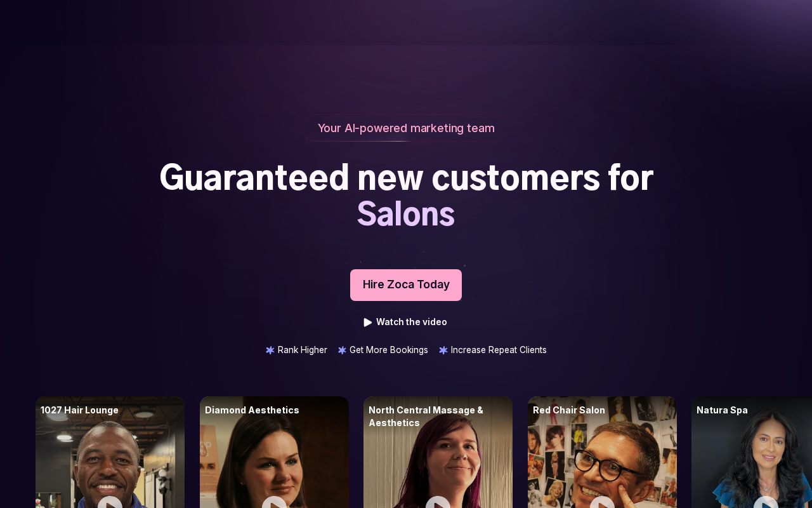Click the asterisk icon beside Increase Repeat Clients
The width and height of the screenshot is (812, 508).
443,351
